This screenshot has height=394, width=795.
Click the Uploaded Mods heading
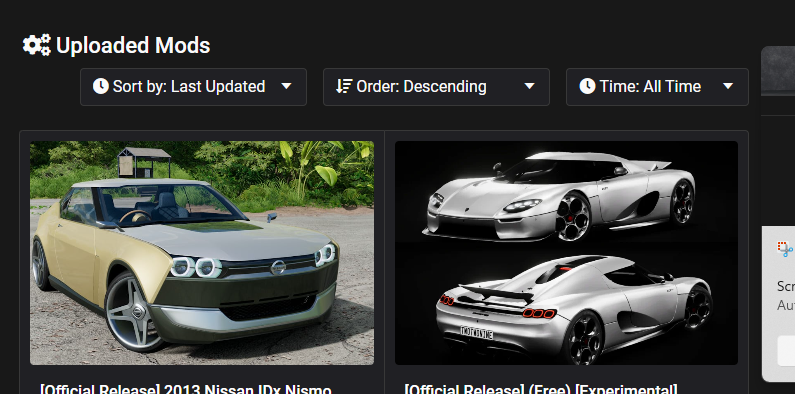point(133,45)
